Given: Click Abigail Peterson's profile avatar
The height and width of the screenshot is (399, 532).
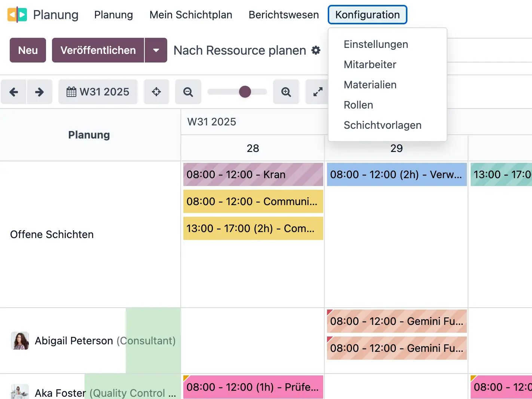Looking at the screenshot, I should pyautogui.click(x=19, y=341).
